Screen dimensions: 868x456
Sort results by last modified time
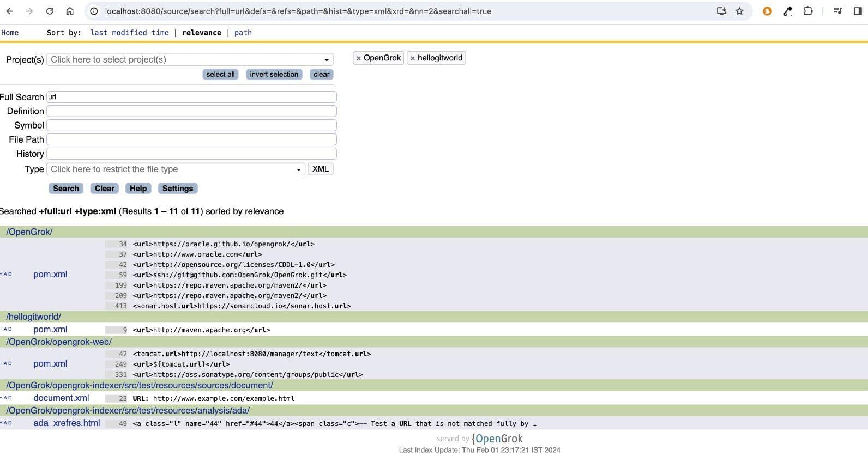130,33
